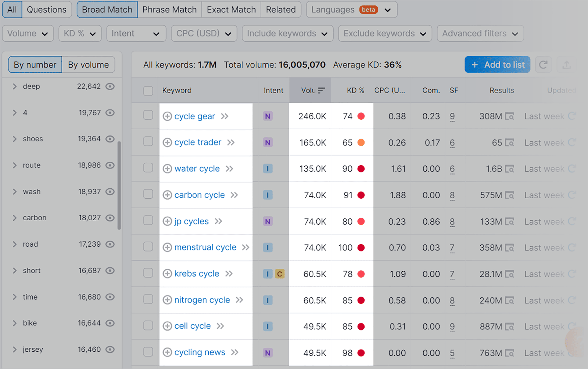Sort table by Results column header

pos(502,90)
